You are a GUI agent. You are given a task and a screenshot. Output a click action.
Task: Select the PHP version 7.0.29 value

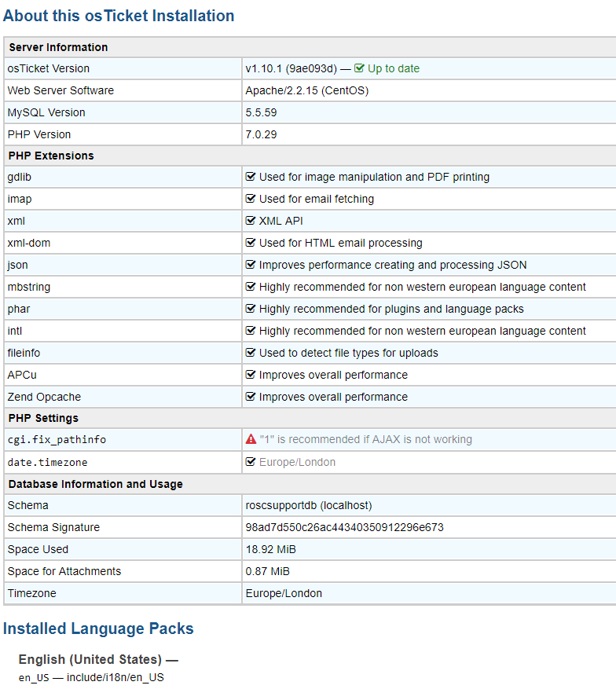(261, 134)
